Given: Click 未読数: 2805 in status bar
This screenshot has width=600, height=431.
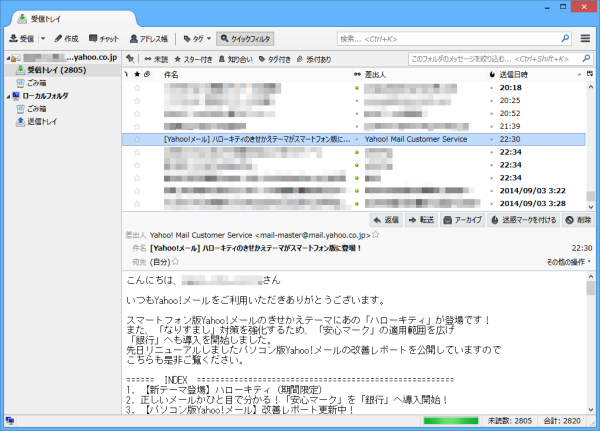Looking at the screenshot, I should tap(510, 421).
